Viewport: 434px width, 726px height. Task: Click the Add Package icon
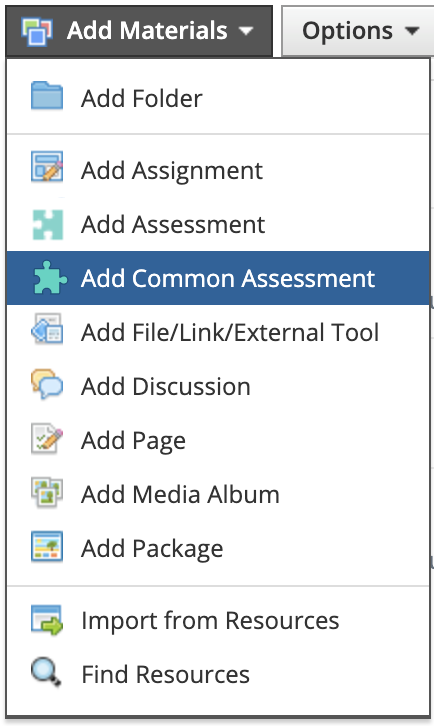coord(47,546)
